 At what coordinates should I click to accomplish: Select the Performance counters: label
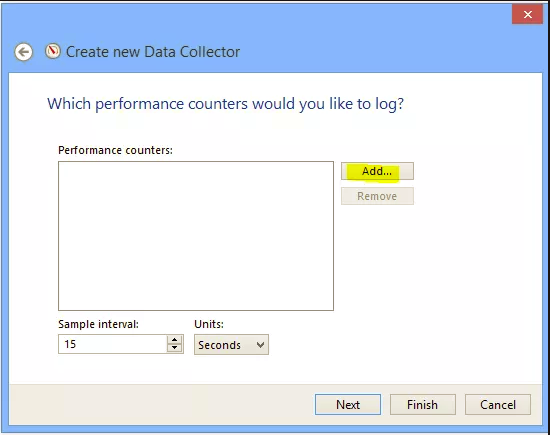click(x=115, y=150)
